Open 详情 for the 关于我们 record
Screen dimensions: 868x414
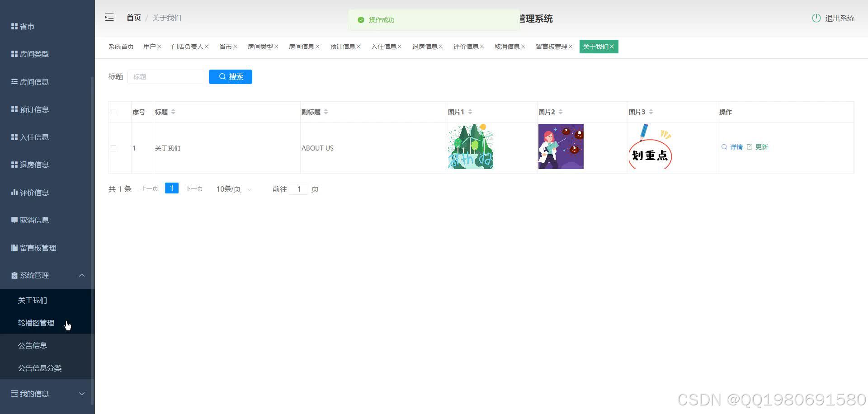[736, 146]
